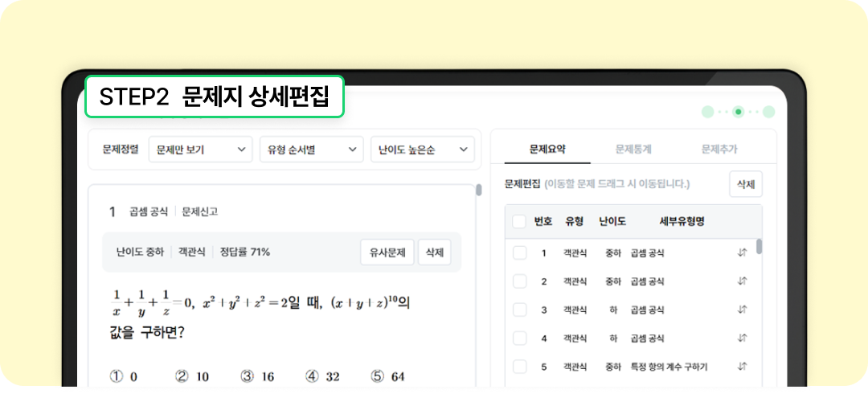Toggle the select-all checkbox in table header
Image resolution: width=868 pixels, height=394 pixels.
pos(519,222)
